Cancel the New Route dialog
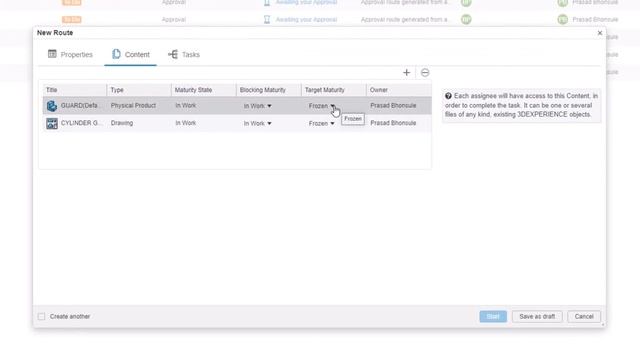Viewport: 640px width, 360px height. tap(584, 316)
